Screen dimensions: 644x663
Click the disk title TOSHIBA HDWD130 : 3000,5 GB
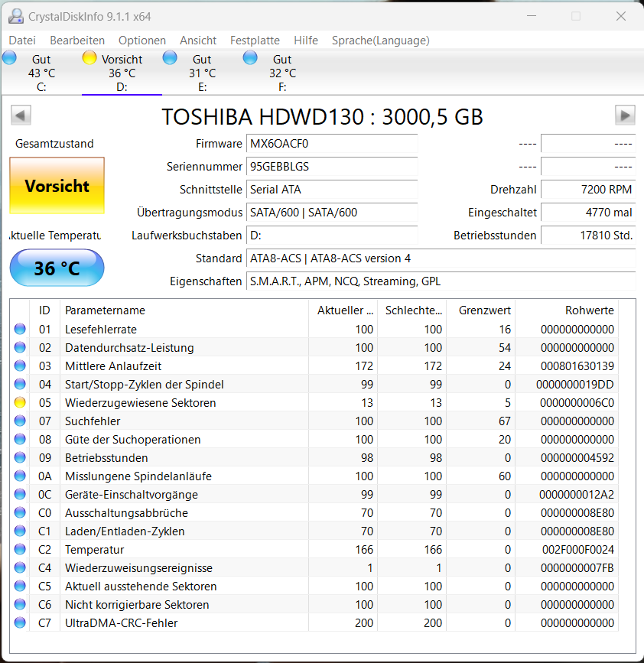click(x=322, y=117)
